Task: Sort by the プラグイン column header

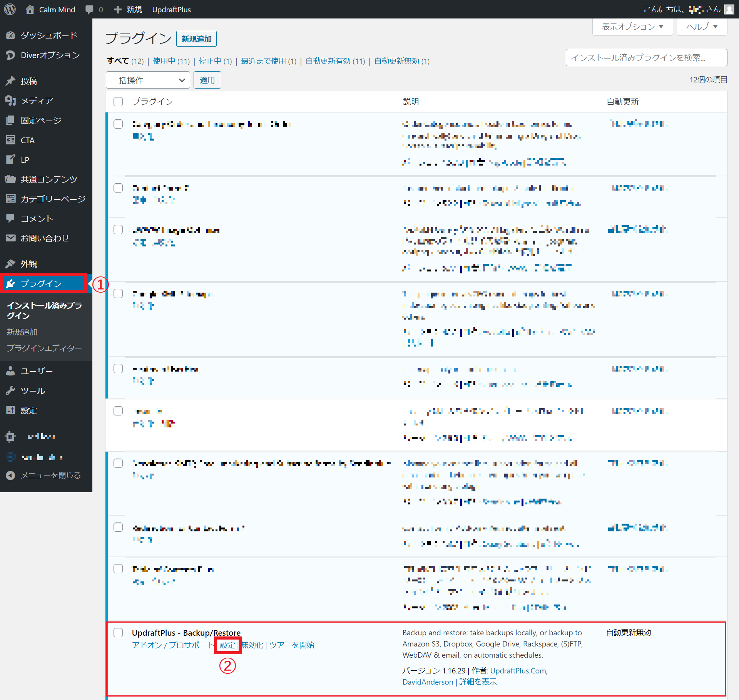Action: (152, 102)
